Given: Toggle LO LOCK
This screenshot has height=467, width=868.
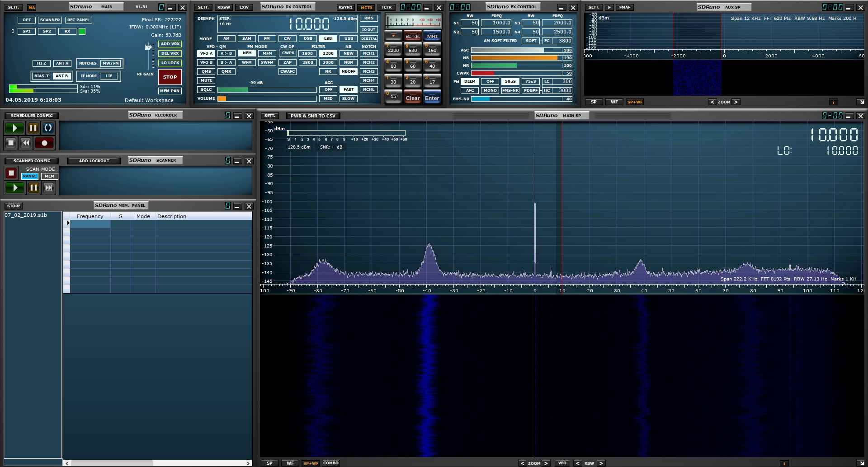Looking at the screenshot, I should click(x=170, y=63).
